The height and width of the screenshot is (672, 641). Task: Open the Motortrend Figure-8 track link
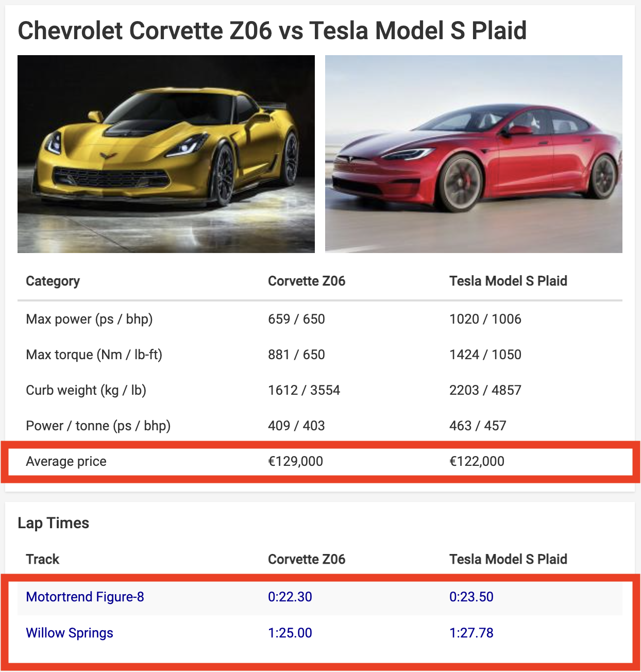pyautogui.click(x=85, y=597)
